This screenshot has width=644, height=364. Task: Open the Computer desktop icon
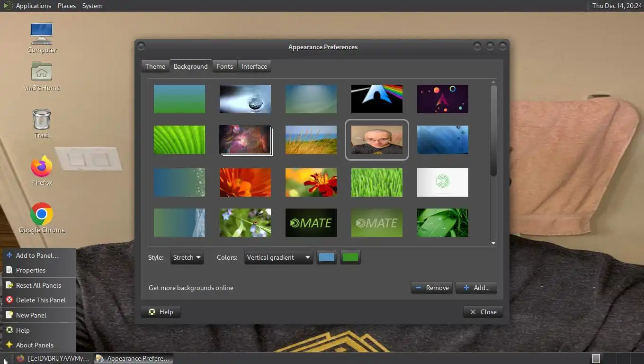42,38
